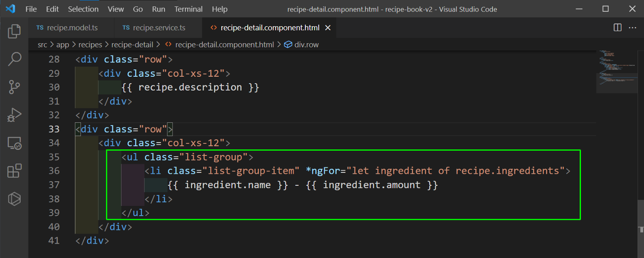The height and width of the screenshot is (258, 644).
Task: Open the Go menu
Action: 138,9
